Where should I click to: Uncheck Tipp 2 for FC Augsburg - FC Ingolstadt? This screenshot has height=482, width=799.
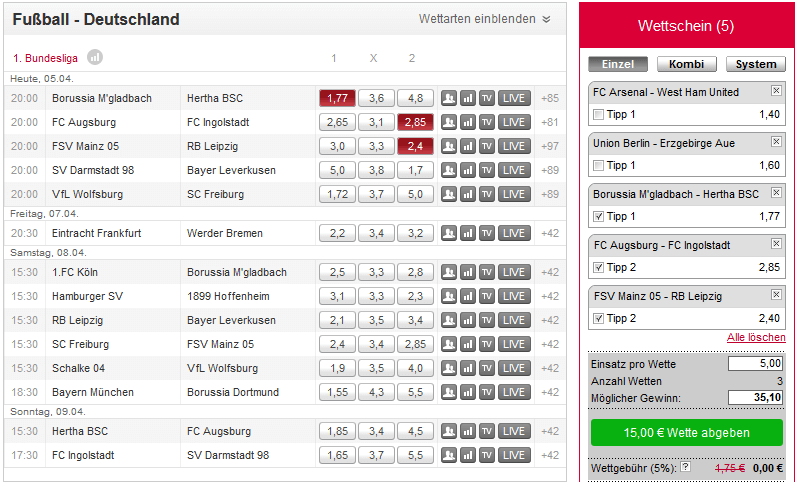599,267
